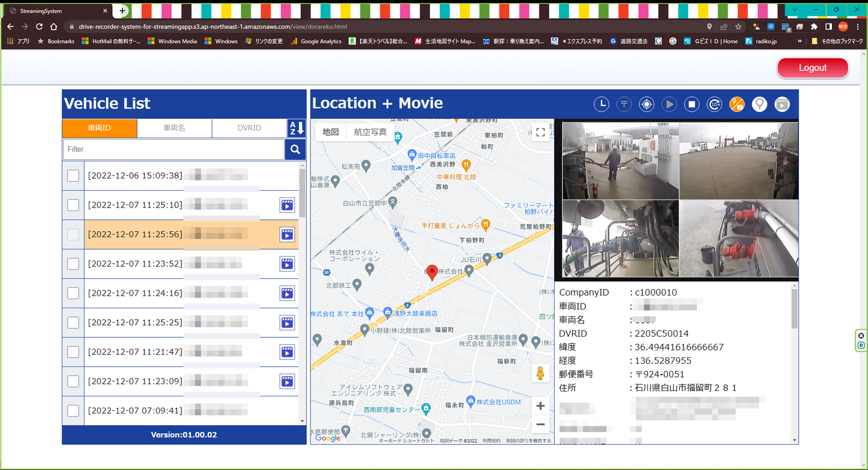This screenshot has height=470, width=868.
Task: Click the Logout button
Action: pos(812,68)
